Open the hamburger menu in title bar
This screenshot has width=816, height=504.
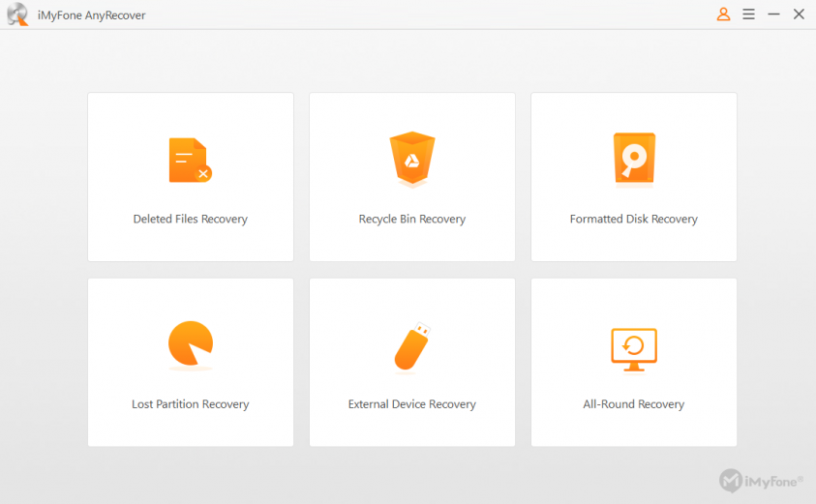pyautogui.click(x=748, y=15)
